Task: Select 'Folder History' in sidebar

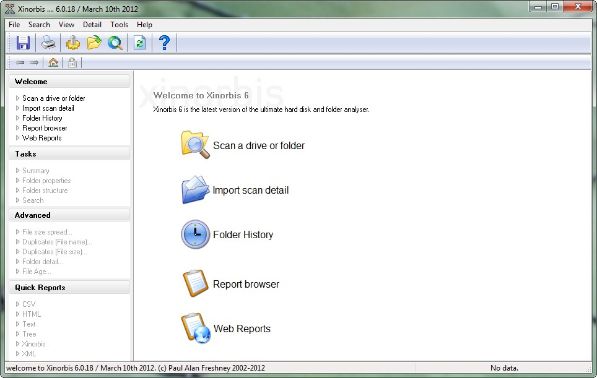Action: point(42,118)
